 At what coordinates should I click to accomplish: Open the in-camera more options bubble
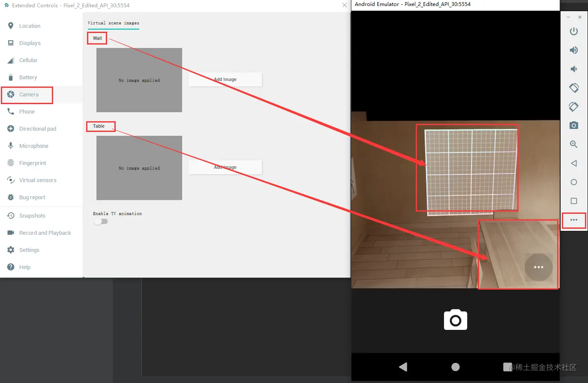[x=539, y=267]
